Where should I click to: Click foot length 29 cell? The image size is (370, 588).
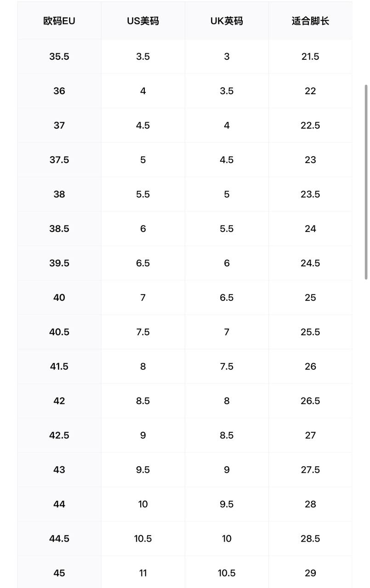pyautogui.click(x=310, y=573)
